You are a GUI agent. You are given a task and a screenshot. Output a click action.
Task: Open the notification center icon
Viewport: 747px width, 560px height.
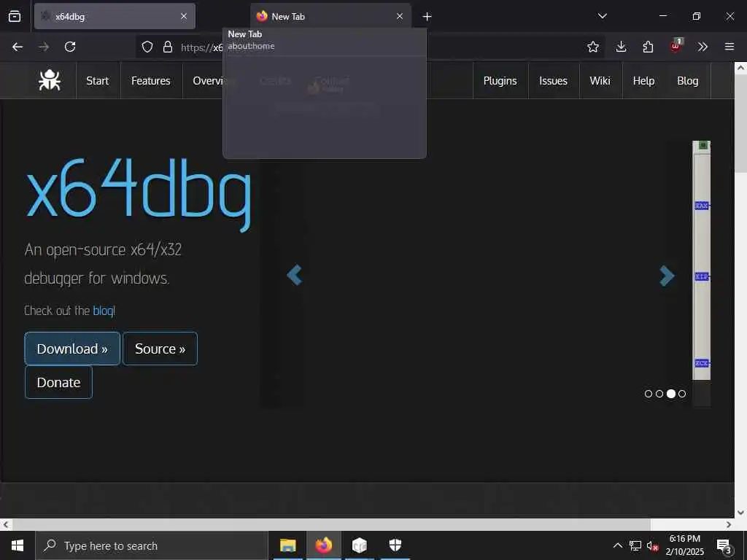tap(724, 546)
